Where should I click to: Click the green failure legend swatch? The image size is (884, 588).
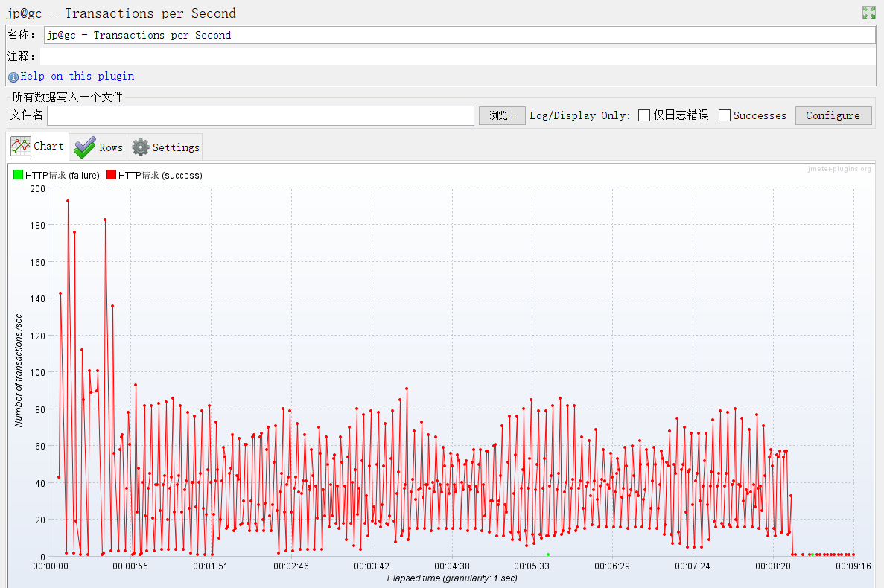(x=18, y=175)
